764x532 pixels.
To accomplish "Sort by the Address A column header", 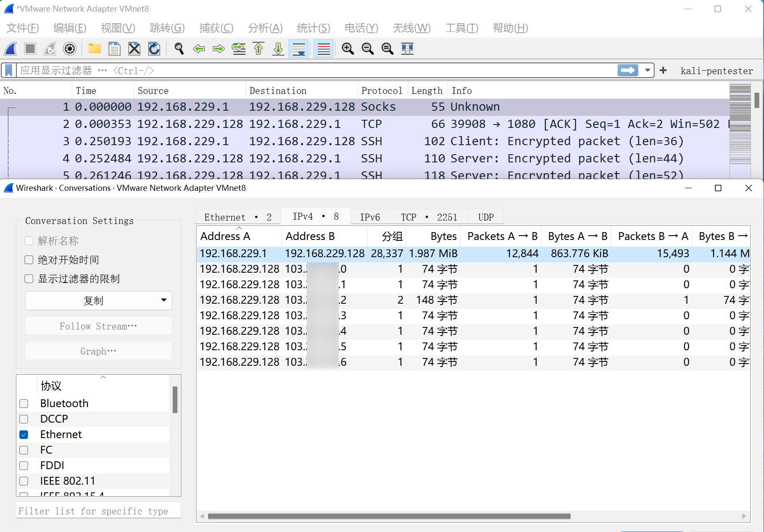I will tap(239, 236).
